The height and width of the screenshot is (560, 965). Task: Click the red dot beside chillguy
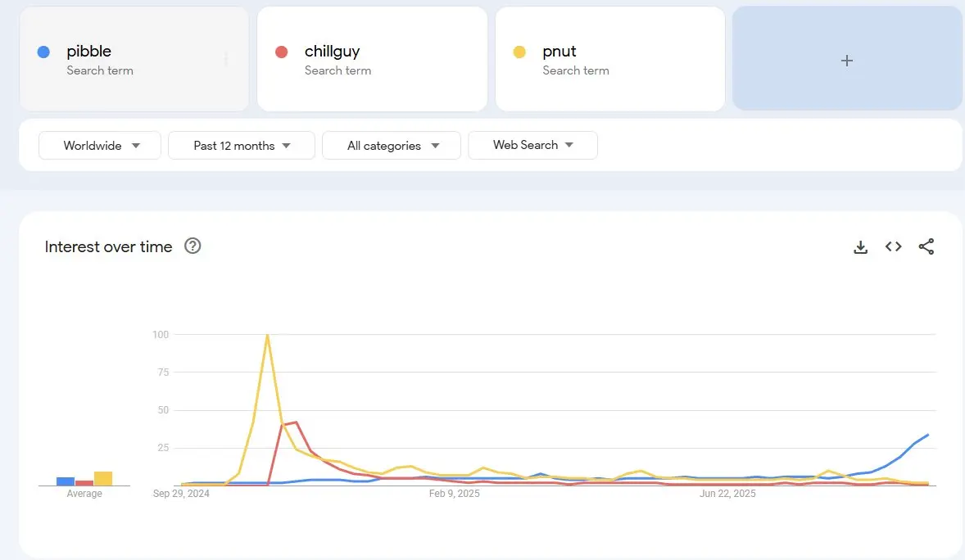282,52
